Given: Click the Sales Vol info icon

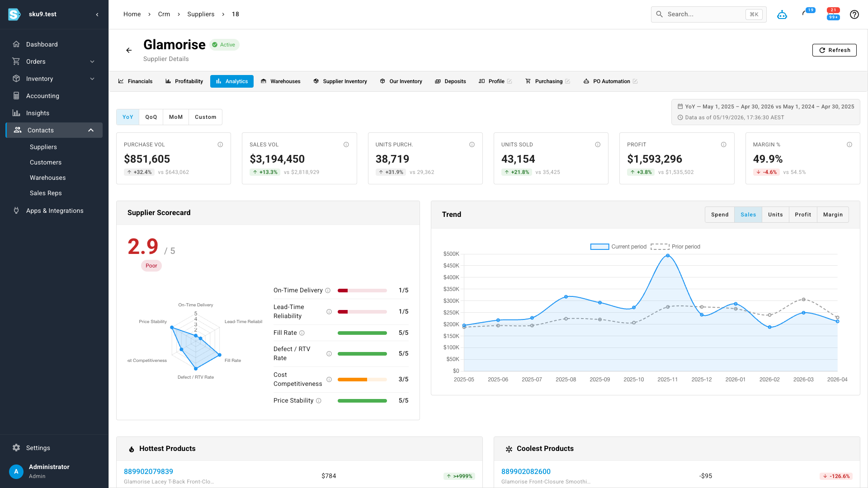Looking at the screenshot, I should (346, 145).
